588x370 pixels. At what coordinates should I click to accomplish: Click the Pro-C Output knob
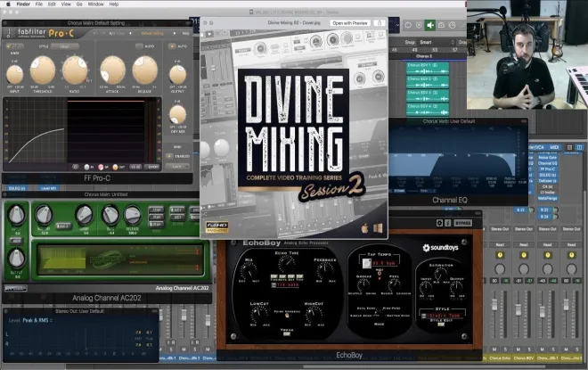pos(178,74)
